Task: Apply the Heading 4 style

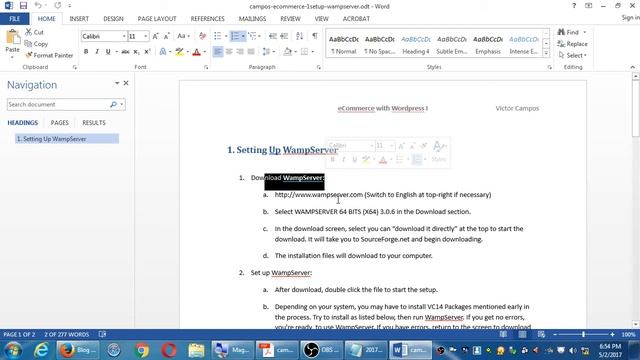Action: pos(416,44)
